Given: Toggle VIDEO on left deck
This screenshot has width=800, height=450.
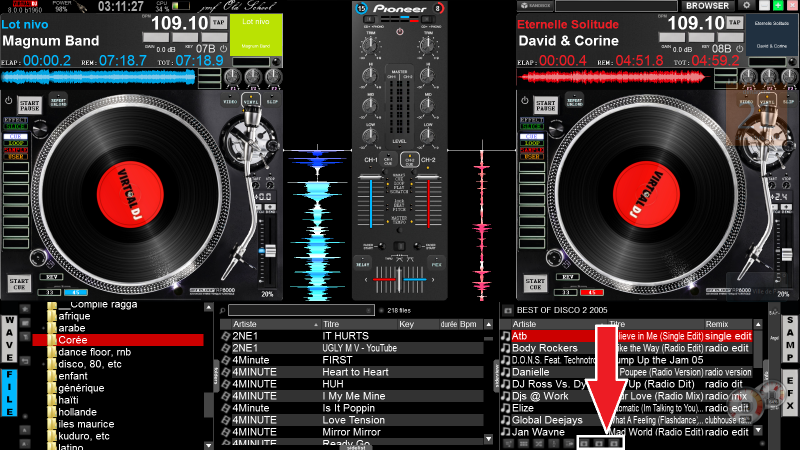Looking at the screenshot, I should (230, 101).
